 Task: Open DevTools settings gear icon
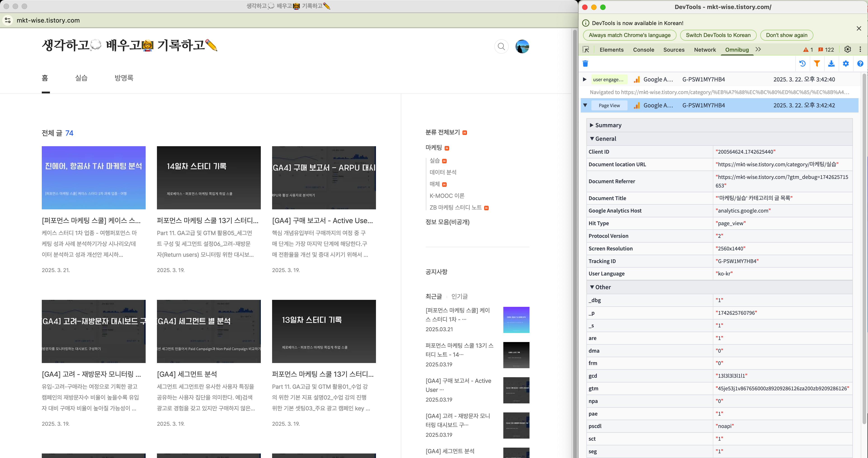tap(847, 49)
